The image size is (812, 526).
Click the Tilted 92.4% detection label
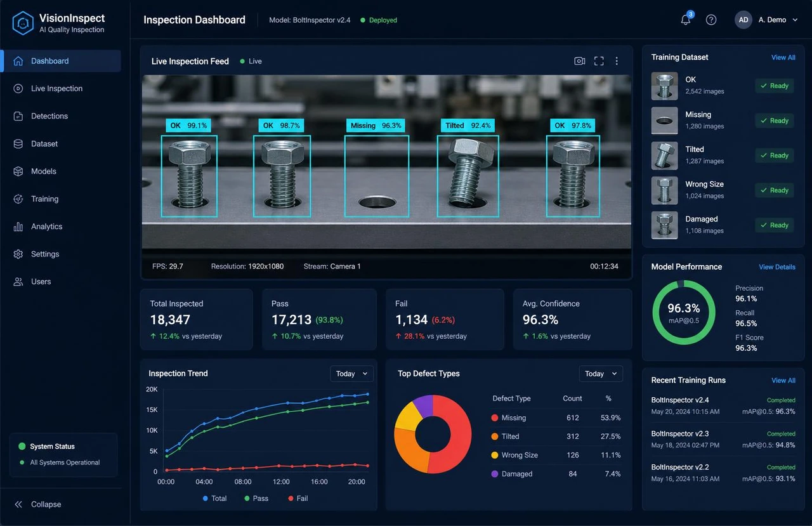point(468,126)
